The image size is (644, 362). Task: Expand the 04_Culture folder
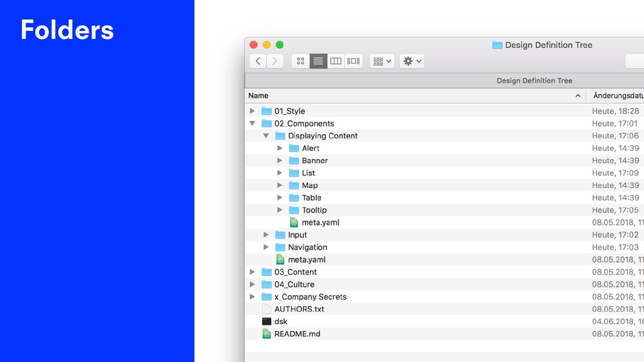coord(252,284)
